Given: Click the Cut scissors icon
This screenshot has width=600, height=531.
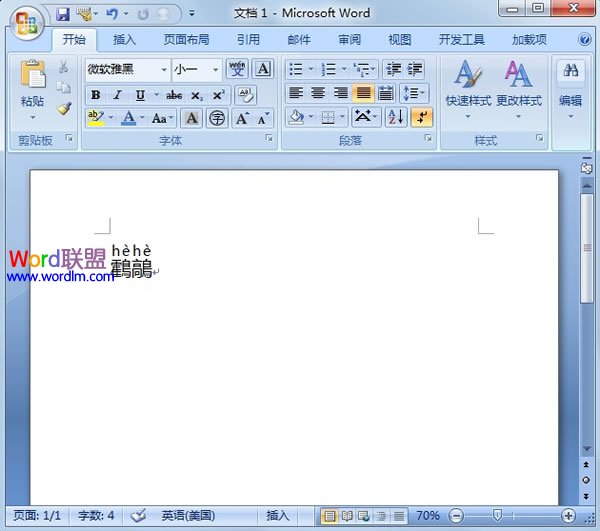Looking at the screenshot, I should [x=64, y=67].
